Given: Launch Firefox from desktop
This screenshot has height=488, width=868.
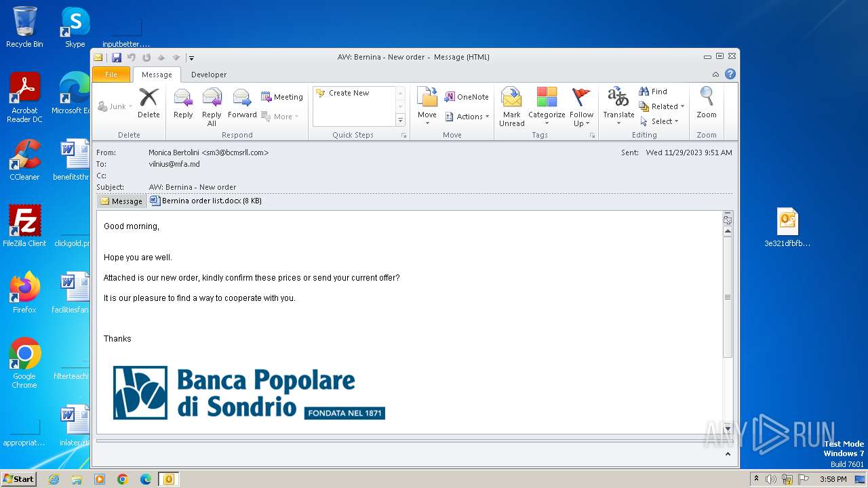Looking at the screenshot, I should [24, 292].
